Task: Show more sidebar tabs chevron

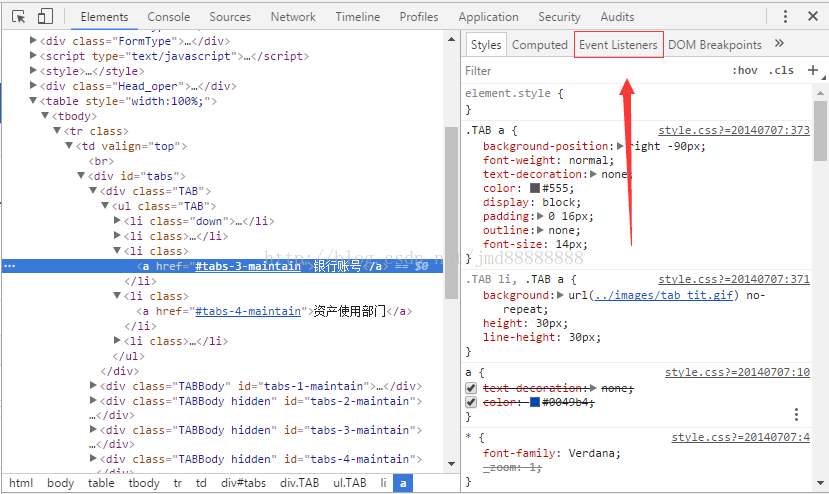Action: coord(779,43)
